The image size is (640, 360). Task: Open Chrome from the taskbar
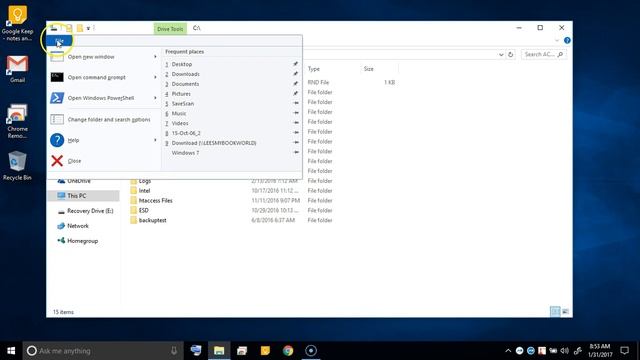pos(288,351)
